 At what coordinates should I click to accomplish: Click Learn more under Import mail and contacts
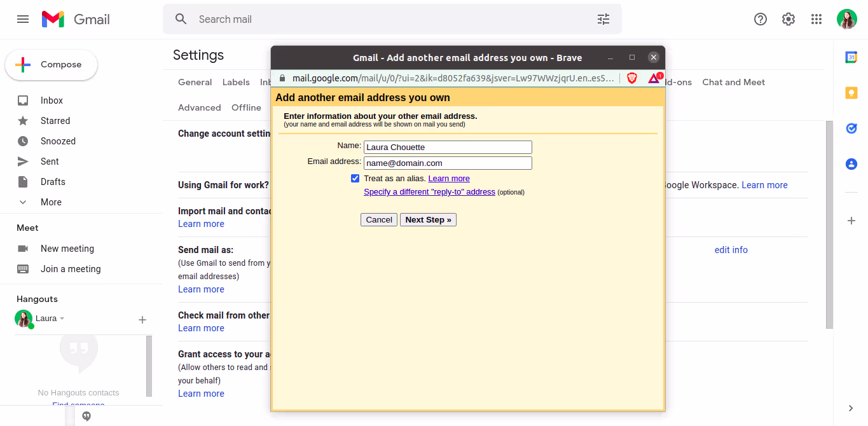pos(201,224)
